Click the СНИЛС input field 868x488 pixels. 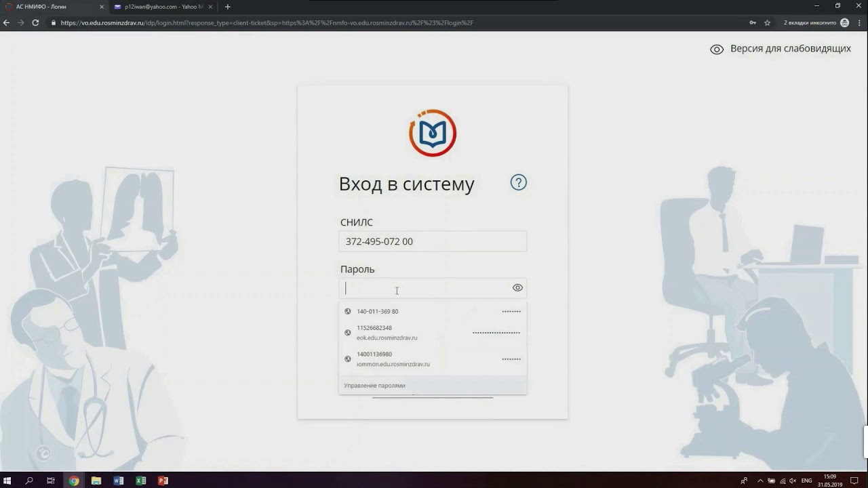coord(433,241)
